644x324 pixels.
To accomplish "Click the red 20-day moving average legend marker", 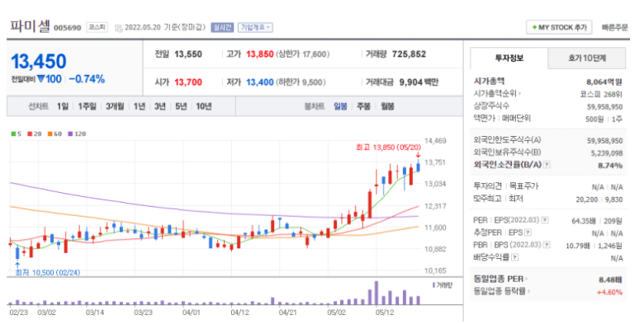I will click(x=30, y=134).
